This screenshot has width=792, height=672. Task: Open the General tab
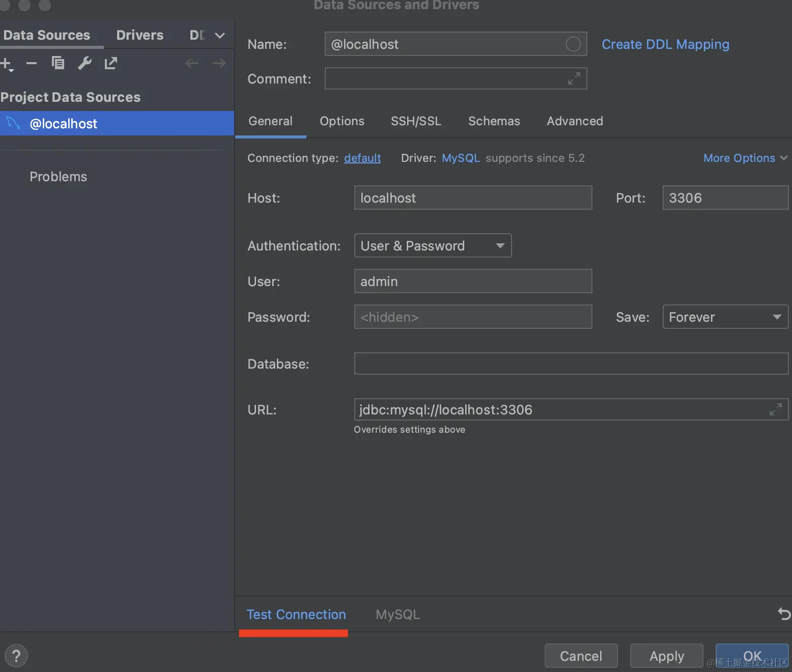pyautogui.click(x=270, y=121)
